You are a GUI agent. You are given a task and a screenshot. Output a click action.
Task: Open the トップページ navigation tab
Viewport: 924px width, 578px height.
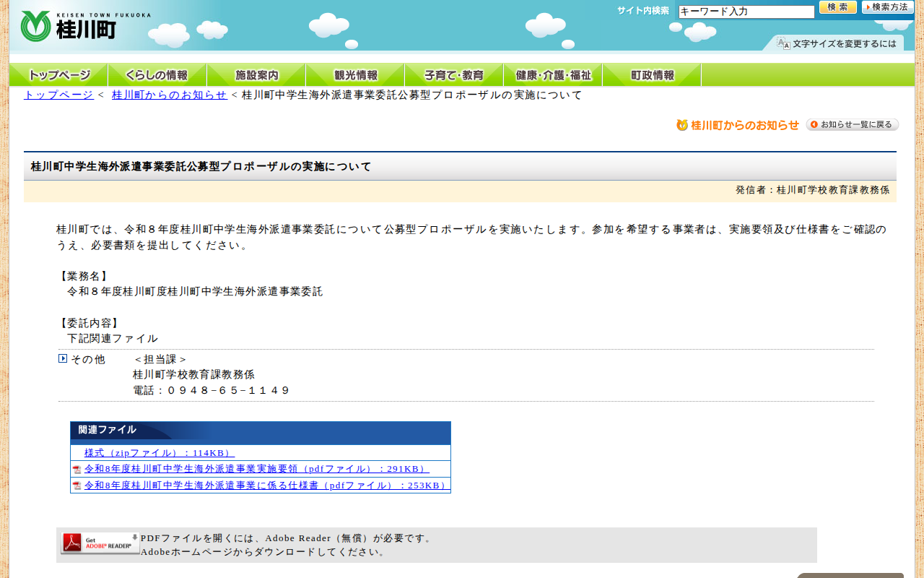coord(58,75)
